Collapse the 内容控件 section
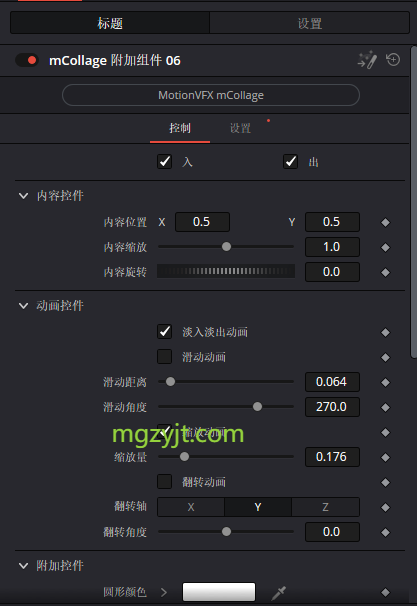The height and width of the screenshot is (606, 417). click(x=24, y=196)
